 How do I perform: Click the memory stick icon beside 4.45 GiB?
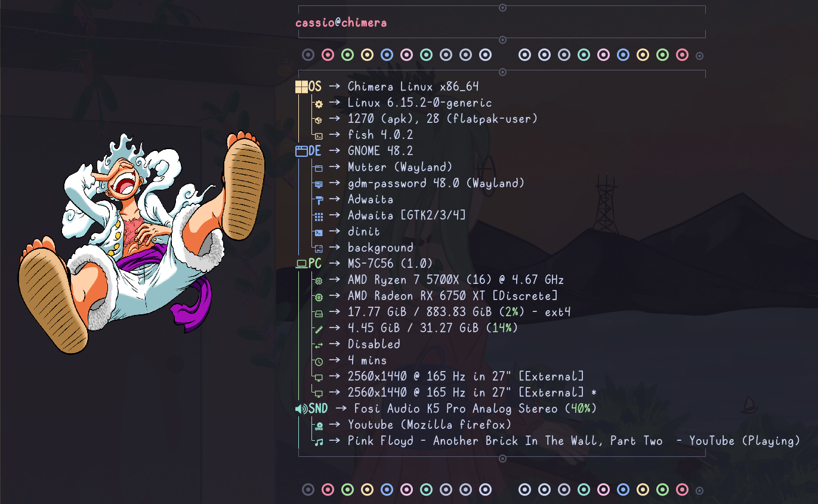[x=319, y=329]
